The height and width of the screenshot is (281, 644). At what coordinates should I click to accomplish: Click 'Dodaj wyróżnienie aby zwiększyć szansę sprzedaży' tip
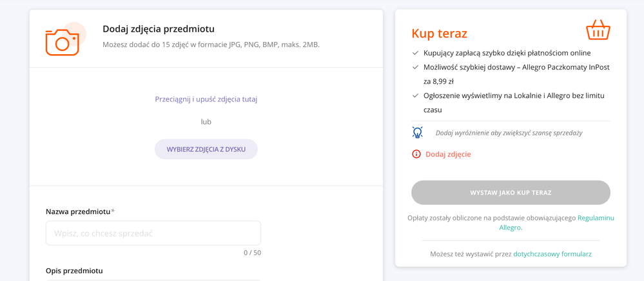click(x=509, y=133)
